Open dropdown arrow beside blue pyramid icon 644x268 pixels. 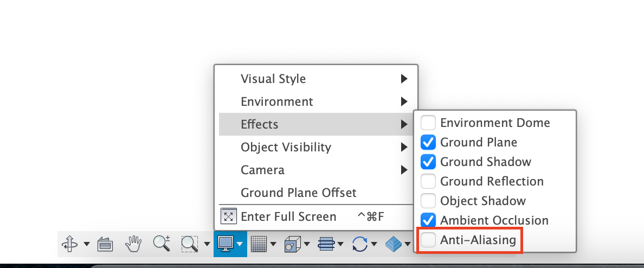[408, 244]
